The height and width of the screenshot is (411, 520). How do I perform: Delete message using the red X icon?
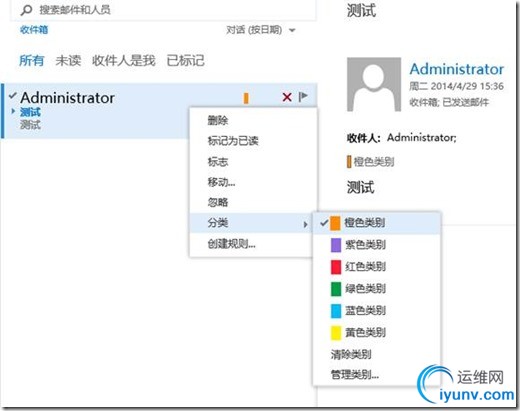(x=287, y=97)
